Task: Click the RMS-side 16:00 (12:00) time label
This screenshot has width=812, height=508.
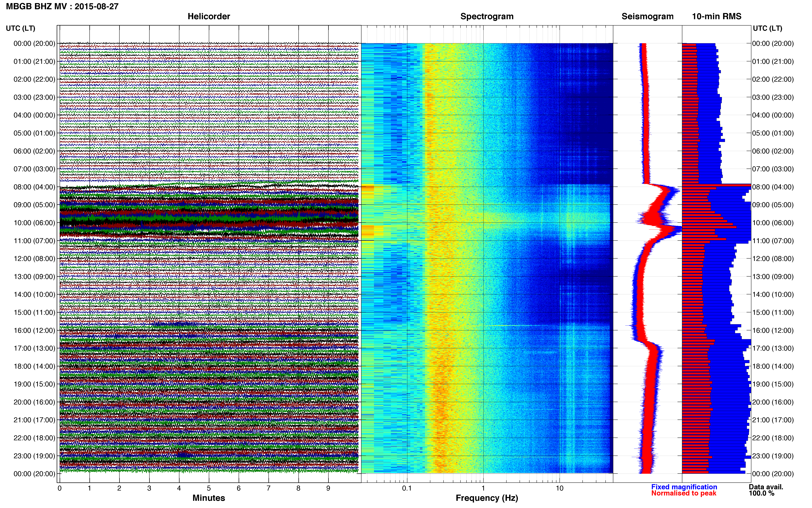Action: (773, 330)
